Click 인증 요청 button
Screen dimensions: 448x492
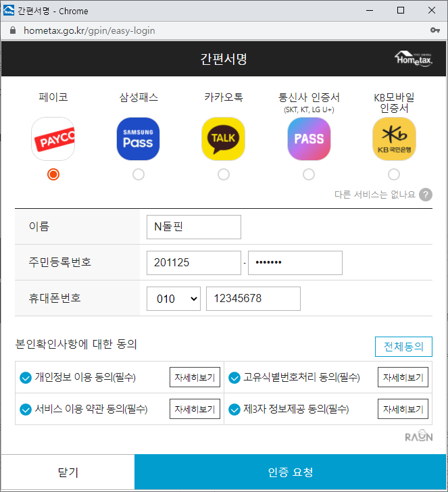pos(290,472)
